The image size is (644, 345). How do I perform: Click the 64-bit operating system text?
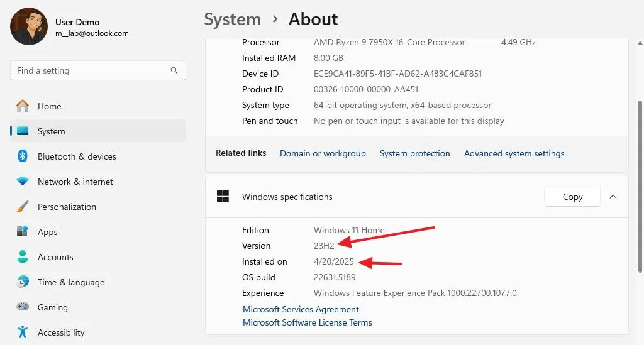[x=402, y=105]
